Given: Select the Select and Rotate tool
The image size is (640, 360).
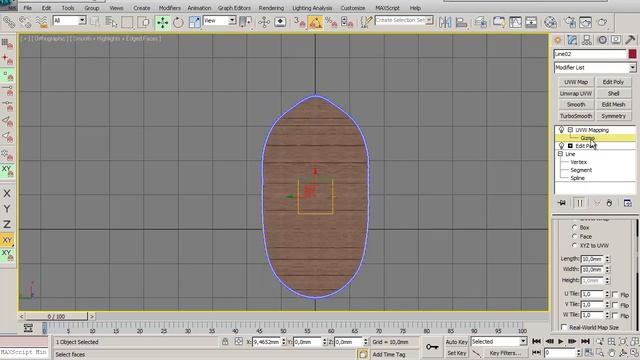Looking at the screenshot, I should [x=178, y=22].
